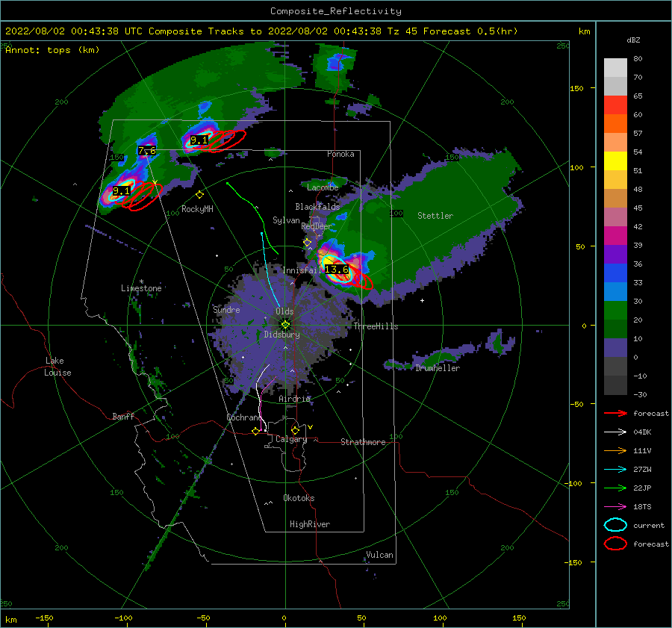Click the yellow diamond marker above Calgary
Screen dimensions: 672x628
[295, 430]
